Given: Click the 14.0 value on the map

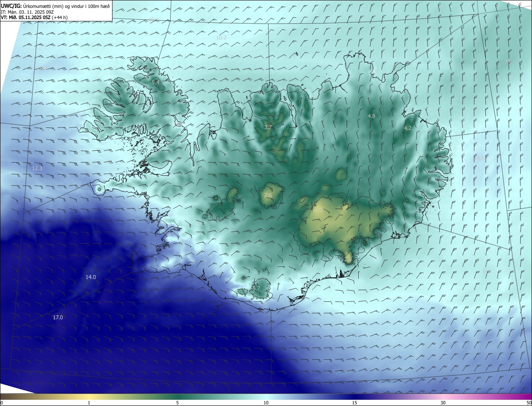Looking at the screenshot, I should [x=91, y=277].
